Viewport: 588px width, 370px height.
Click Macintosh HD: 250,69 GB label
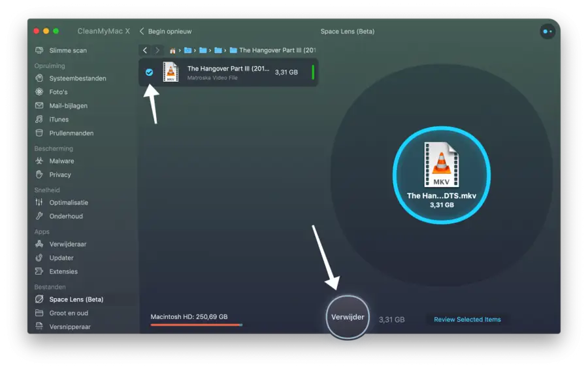click(x=189, y=316)
